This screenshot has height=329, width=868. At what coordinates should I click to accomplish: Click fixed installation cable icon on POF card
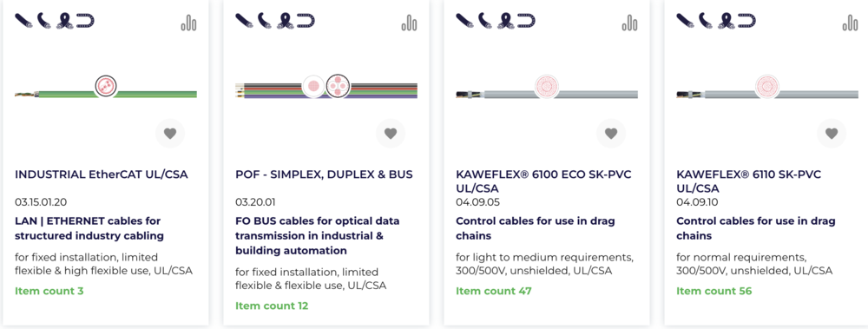[244, 21]
